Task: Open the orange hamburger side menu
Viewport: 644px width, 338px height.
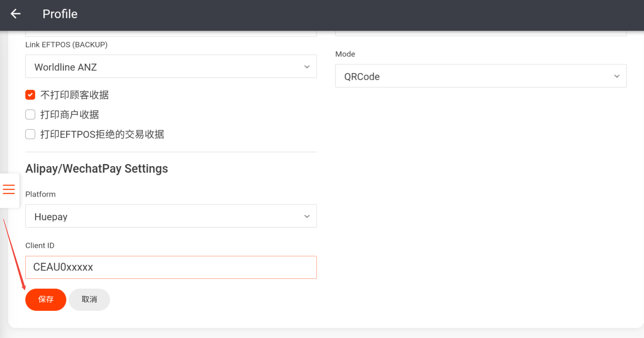Action: (9, 189)
